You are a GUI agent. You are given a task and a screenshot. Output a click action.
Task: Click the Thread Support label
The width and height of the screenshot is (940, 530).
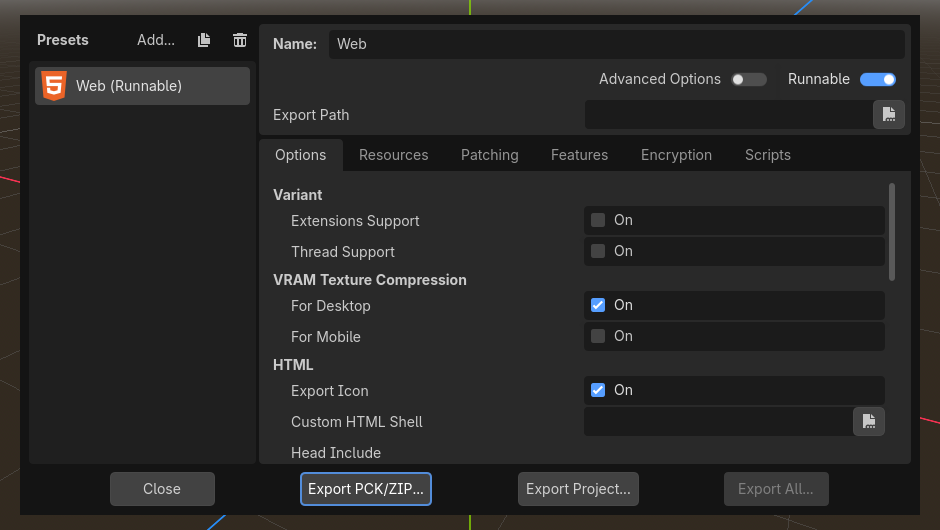[342, 252]
